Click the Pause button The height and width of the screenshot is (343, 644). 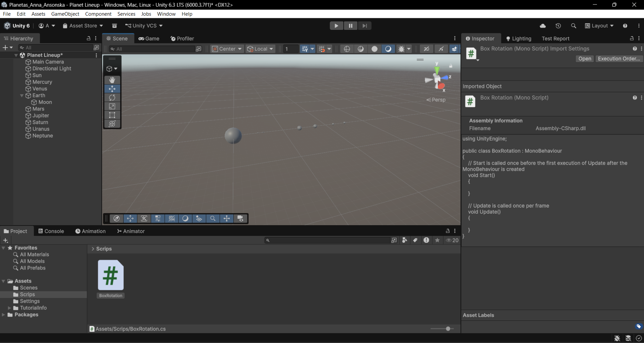point(350,26)
